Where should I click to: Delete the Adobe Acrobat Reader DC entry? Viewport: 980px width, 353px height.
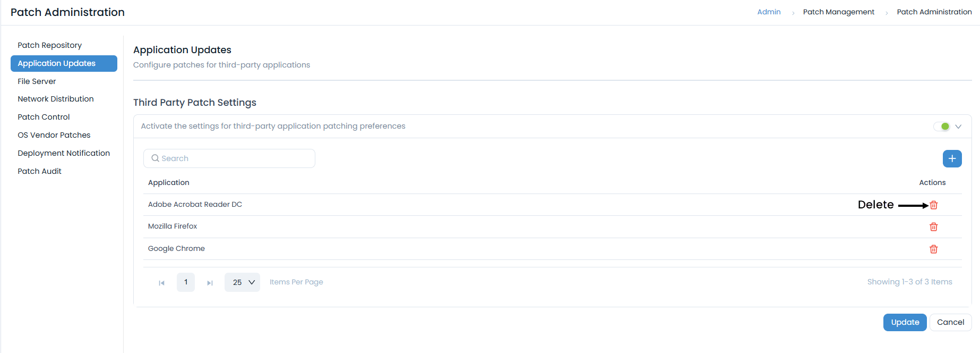pos(934,205)
